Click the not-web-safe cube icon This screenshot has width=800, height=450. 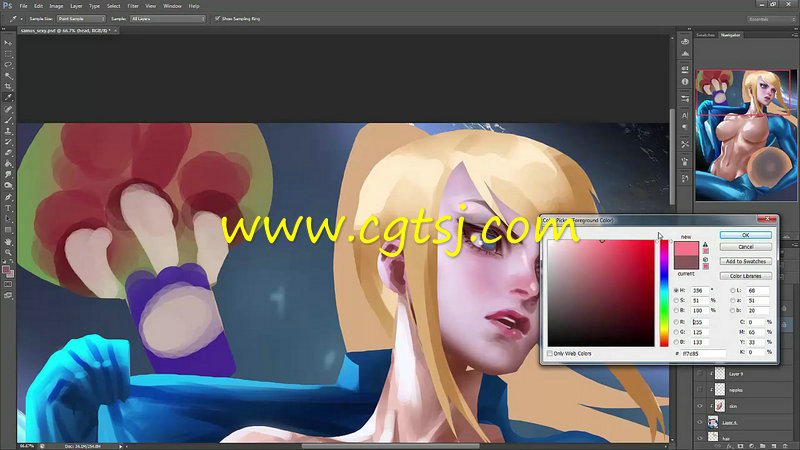pyautogui.click(x=706, y=260)
